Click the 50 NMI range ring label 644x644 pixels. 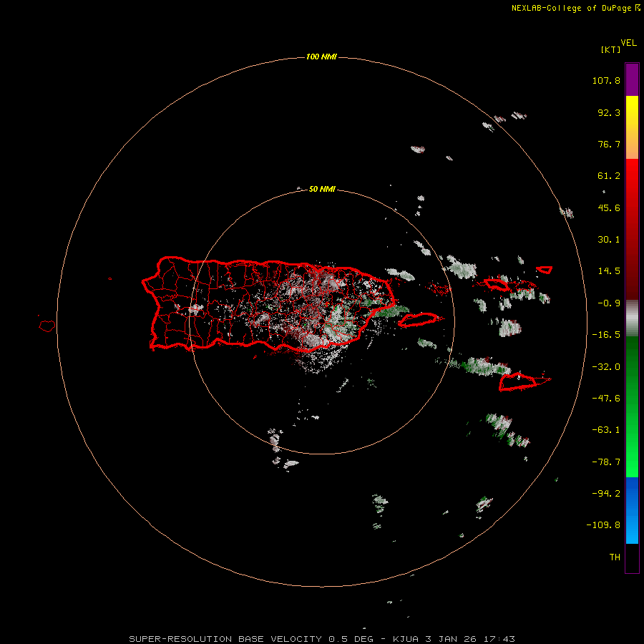(x=322, y=189)
